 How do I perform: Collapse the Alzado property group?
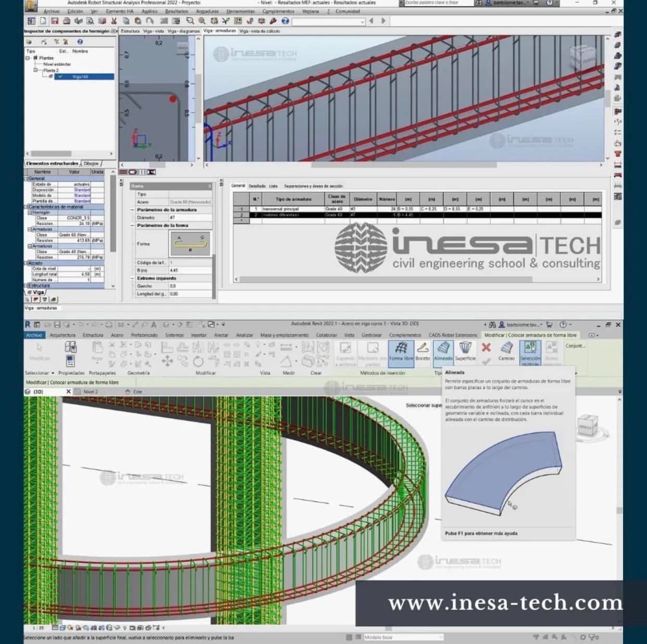[26, 263]
